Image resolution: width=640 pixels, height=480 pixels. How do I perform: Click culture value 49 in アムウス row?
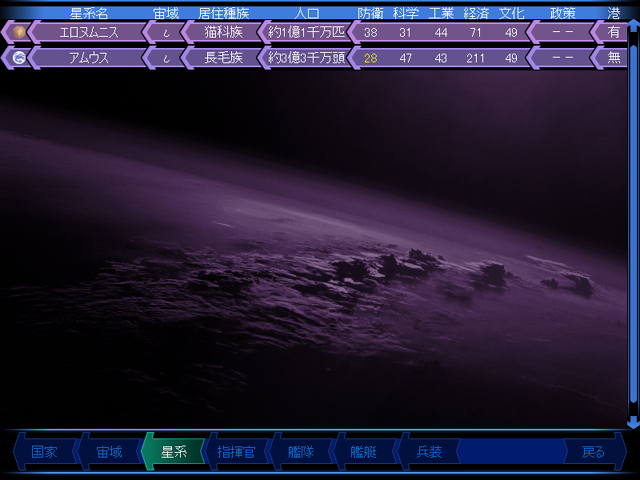coord(511,58)
